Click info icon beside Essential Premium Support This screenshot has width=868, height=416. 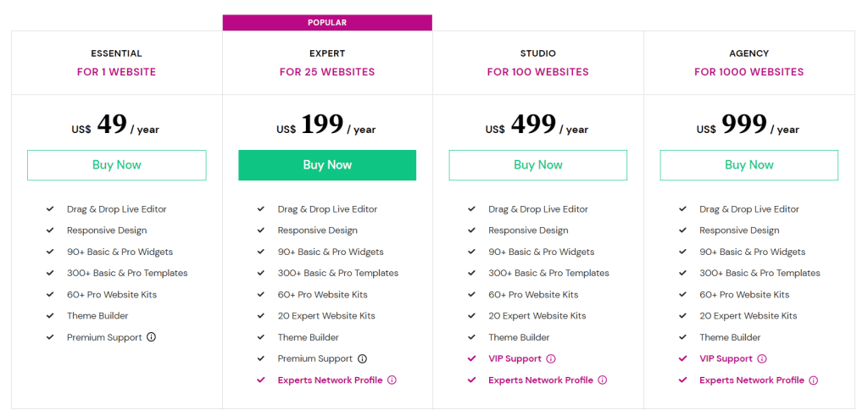coord(151,337)
